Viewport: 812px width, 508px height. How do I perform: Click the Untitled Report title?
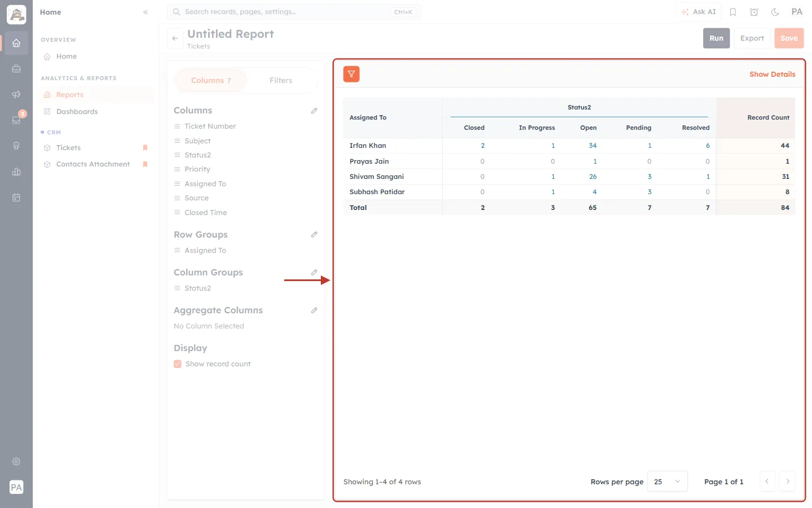click(231, 34)
